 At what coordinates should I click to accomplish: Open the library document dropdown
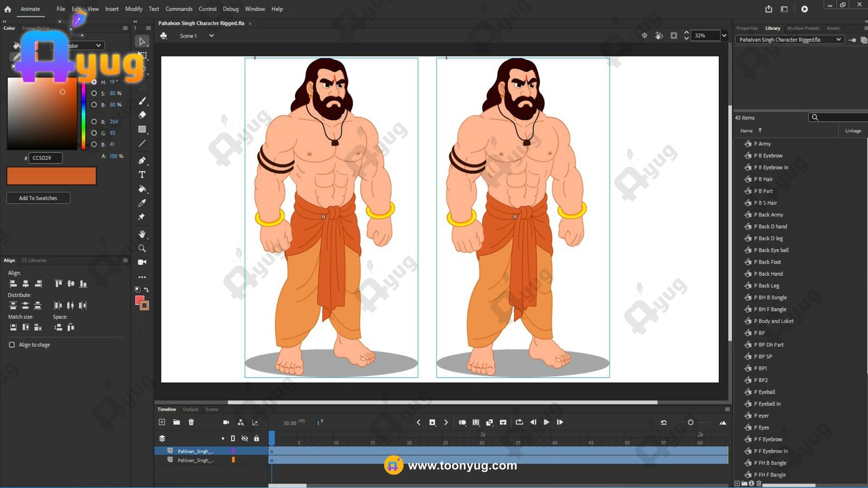pyautogui.click(x=838, y=40)
